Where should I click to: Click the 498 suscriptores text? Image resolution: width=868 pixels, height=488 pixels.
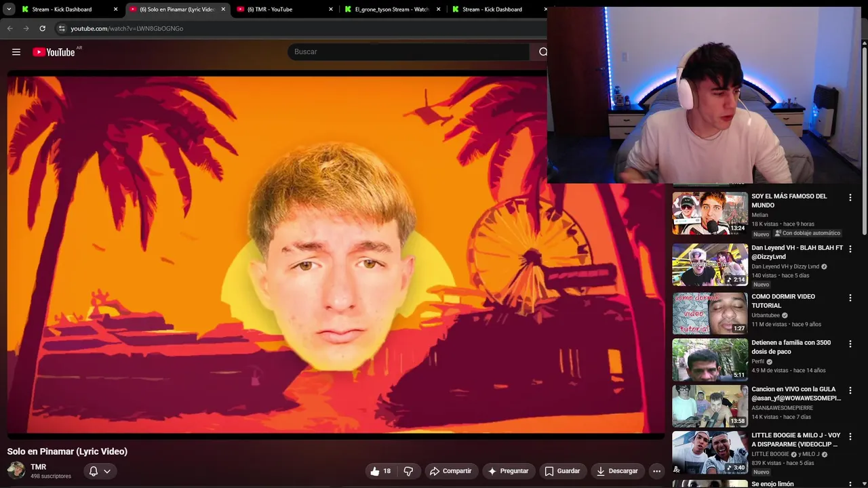(51, 476)
